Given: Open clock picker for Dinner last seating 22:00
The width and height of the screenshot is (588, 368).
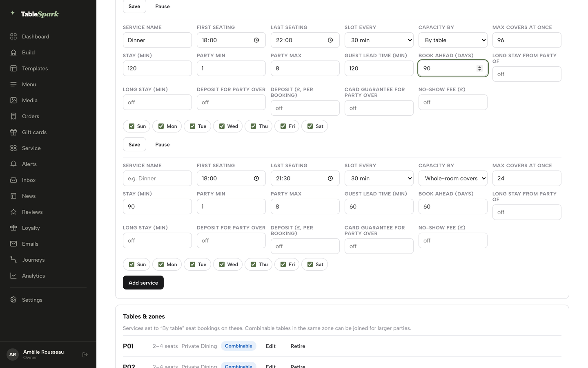Looking at the screenshot, I should (x=330, y=40).
